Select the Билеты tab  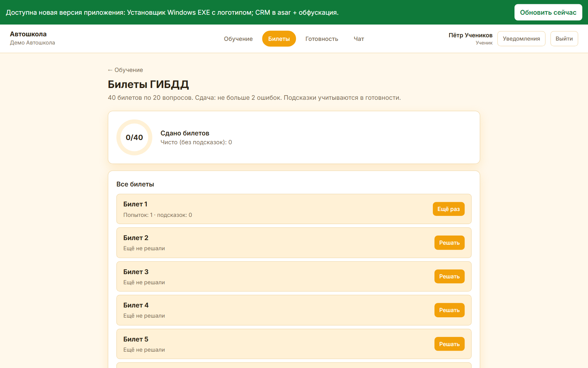point(279,39)
